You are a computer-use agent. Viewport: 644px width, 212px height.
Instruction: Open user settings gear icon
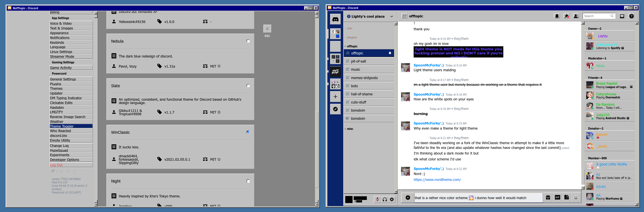[392, 199]
